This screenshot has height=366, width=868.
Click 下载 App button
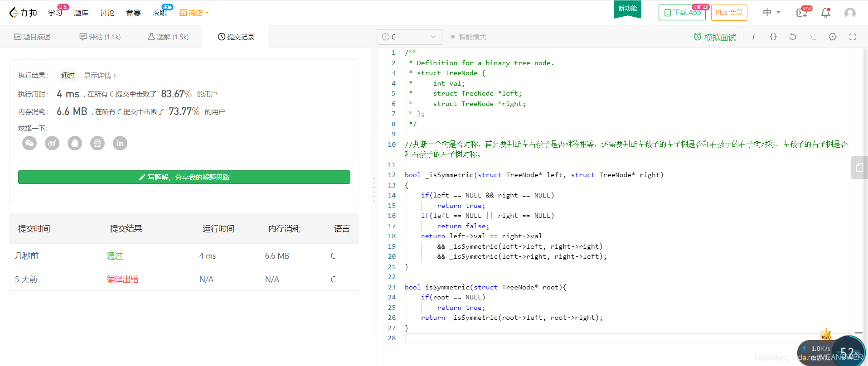[x=682, y=13]
